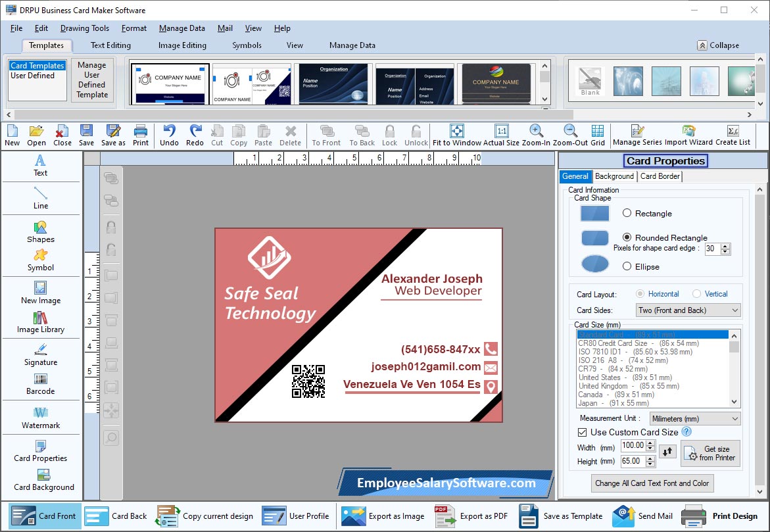Viewport: 770px width, 532px height.
Task: Open the Drawing Tools menu
Action: click(84, 28)
